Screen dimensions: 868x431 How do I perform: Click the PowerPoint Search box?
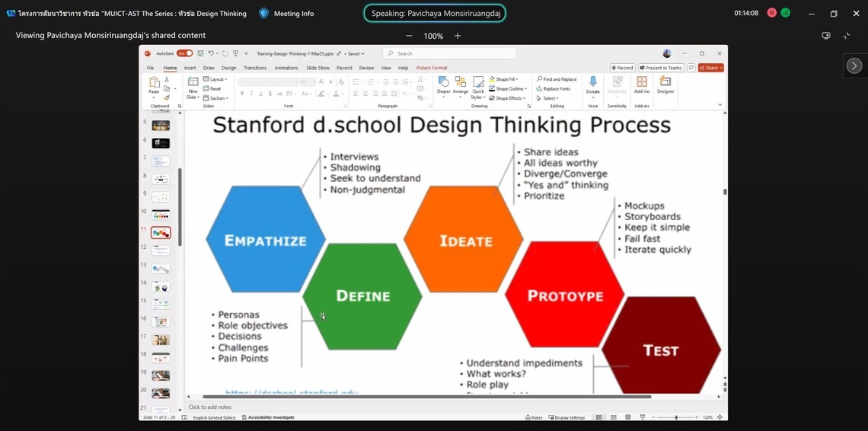tap(449, 53)
